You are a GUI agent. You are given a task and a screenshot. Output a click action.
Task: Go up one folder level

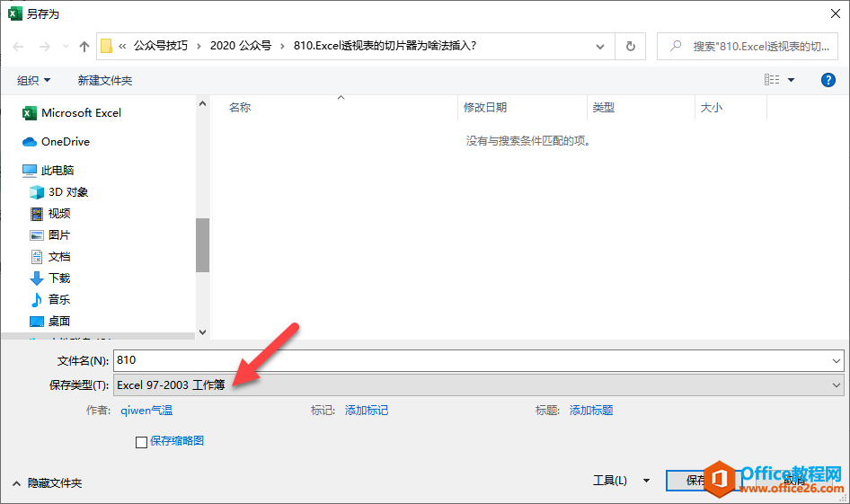(x=84, y=47)
